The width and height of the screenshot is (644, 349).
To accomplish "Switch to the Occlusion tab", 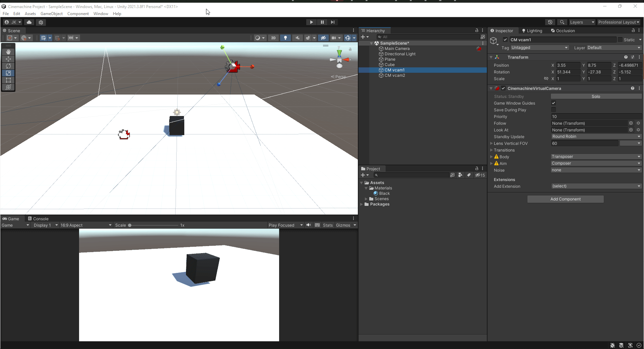I will click(563, 31).
